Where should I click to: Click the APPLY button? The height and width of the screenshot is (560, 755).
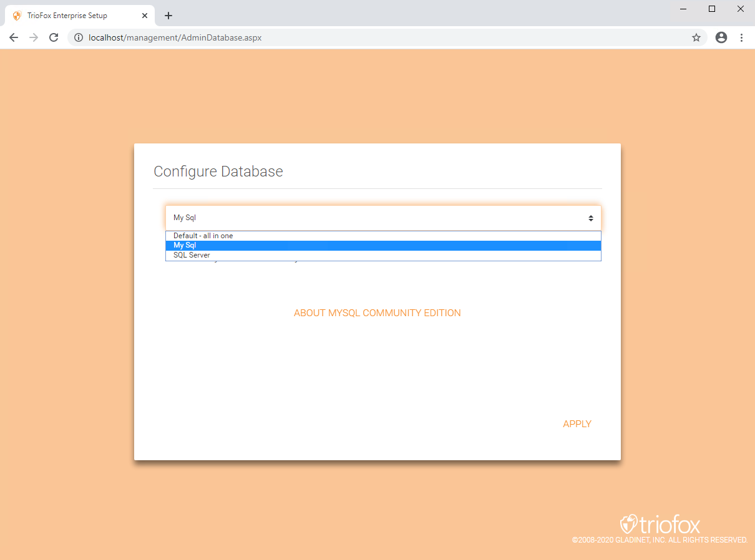577,424
